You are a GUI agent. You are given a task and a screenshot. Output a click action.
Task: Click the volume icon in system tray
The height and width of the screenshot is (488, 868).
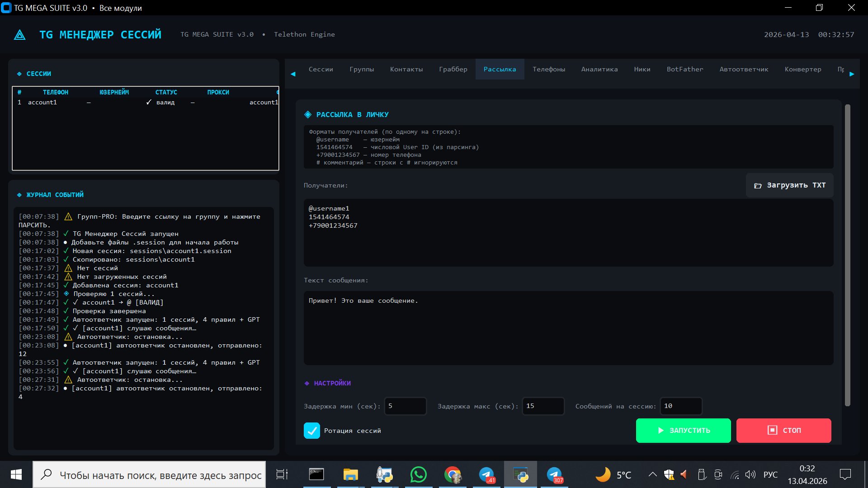[x=750, y=474]
